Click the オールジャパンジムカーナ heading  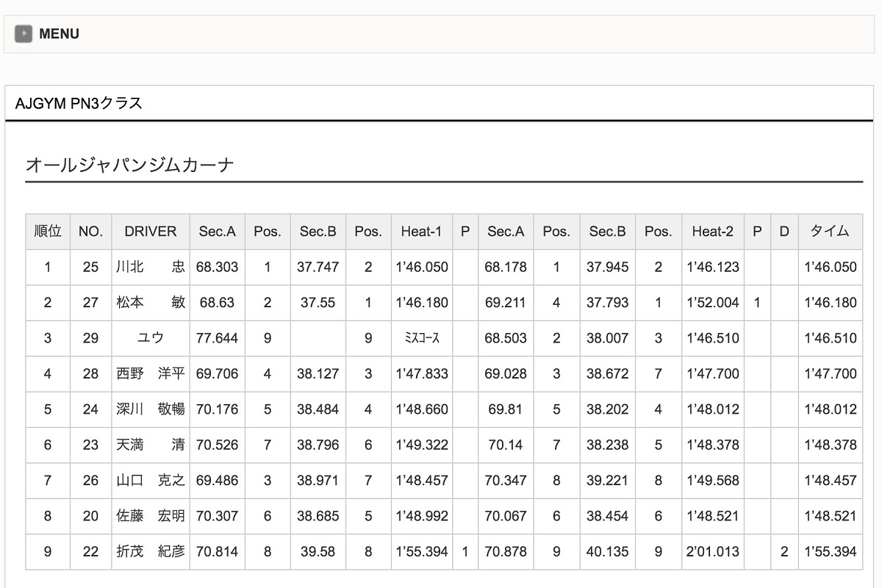pos(129,165)
